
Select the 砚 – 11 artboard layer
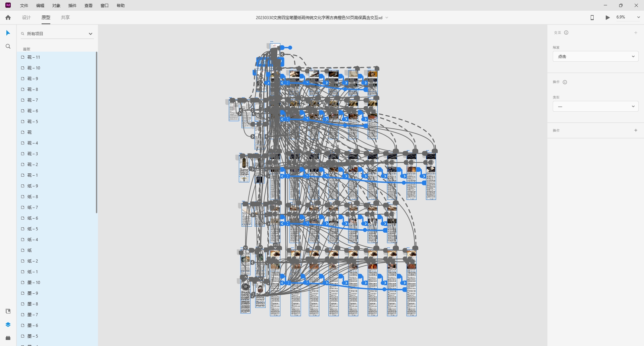[34, 57]
